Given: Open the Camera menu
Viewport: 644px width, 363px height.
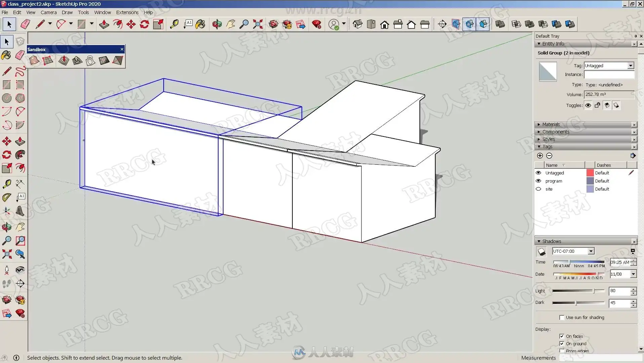Looking at the screenshot, I should [x=48, y=12].
